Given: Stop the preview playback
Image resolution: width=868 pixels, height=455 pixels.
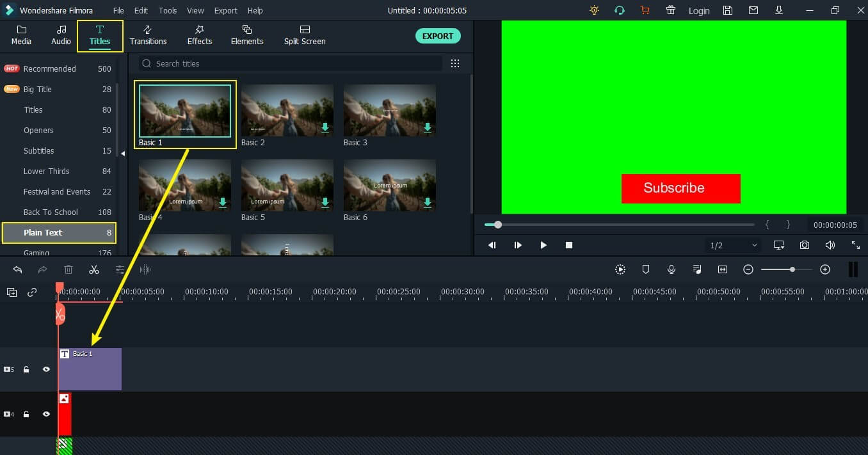Looking at the screenshot, I should 569,245.
